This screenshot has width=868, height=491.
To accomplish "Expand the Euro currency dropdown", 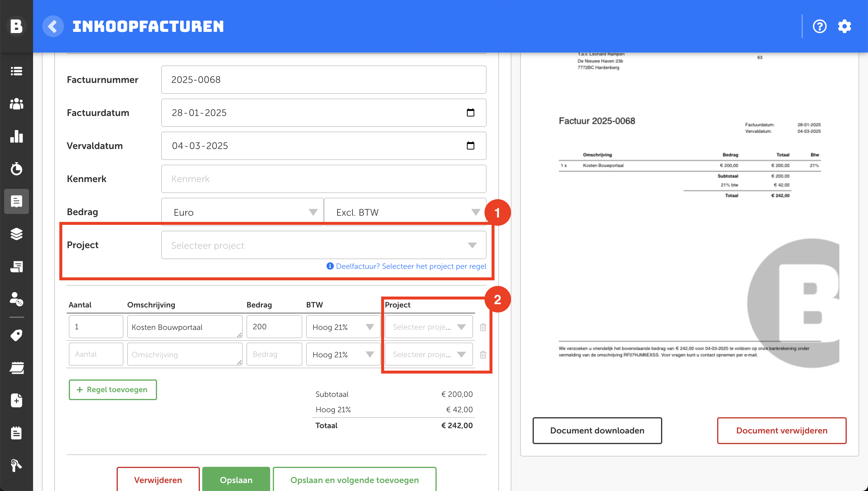I will (x=242, y=212).
